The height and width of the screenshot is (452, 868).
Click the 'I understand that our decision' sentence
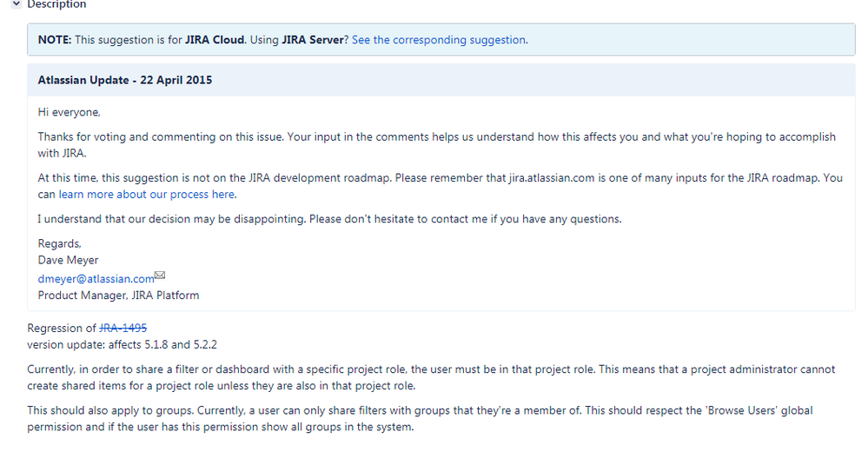pyautogui.click(x=329, y=219)
